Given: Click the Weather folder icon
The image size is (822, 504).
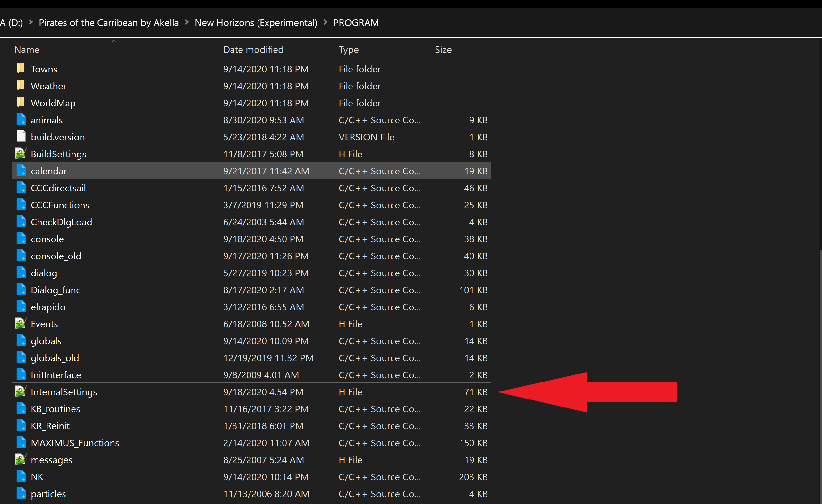Looking at the screenshot, I should pyautogui.click(x=21, y=86).
